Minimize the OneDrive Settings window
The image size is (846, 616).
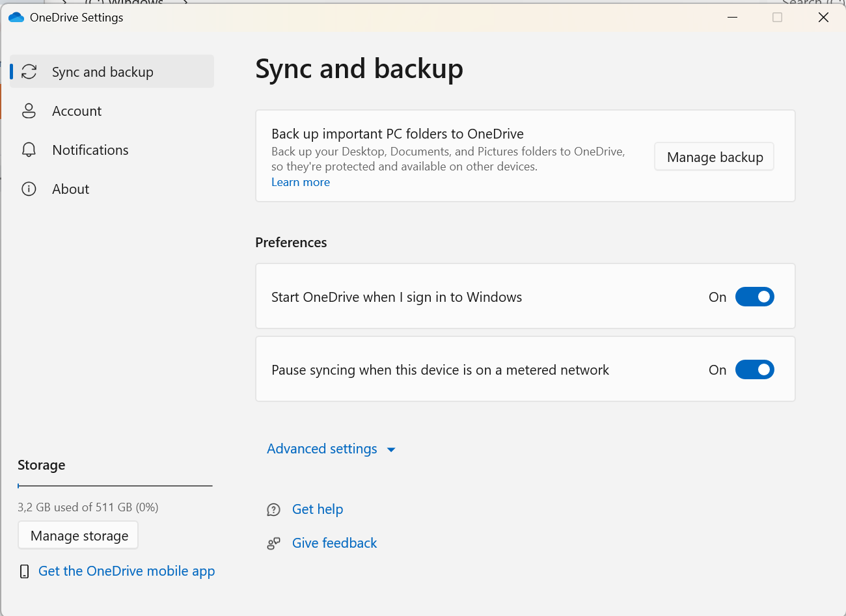pyautogui.click(x=733, y=18)
